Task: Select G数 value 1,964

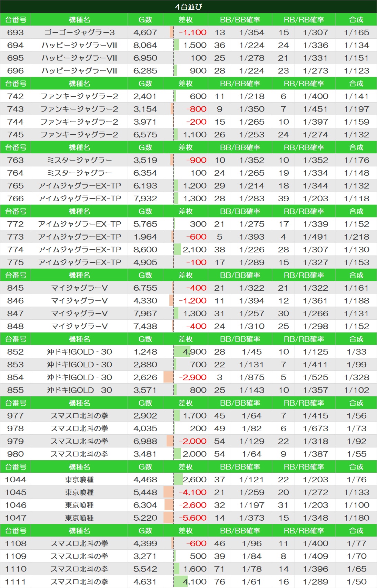Action: pyautogui.click(x=145, y=237)
